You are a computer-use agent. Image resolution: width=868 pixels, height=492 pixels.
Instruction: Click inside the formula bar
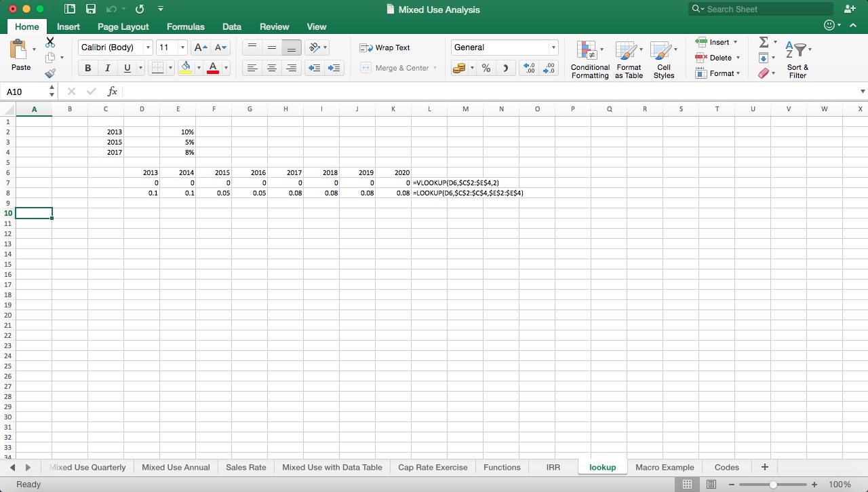tap(271, 91)
